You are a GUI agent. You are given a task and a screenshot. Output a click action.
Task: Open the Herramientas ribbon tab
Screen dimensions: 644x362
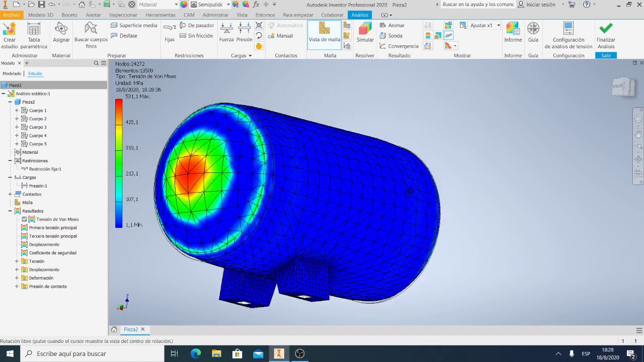pyautogui.click(x=160, y=15)
